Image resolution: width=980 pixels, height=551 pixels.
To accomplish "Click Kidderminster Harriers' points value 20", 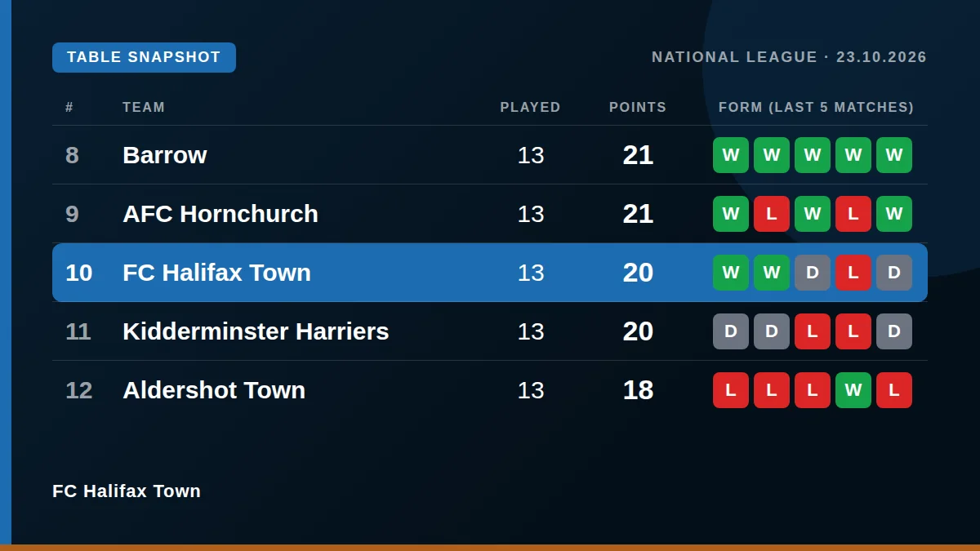I will 638,331.
